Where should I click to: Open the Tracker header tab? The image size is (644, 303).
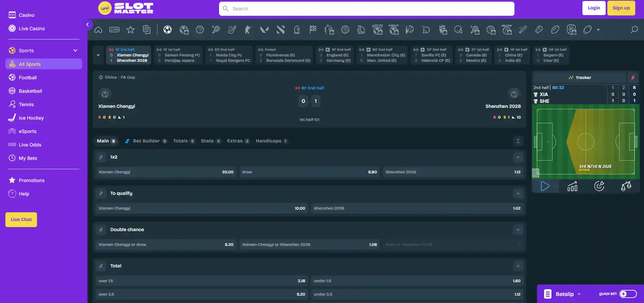point(579,78)
